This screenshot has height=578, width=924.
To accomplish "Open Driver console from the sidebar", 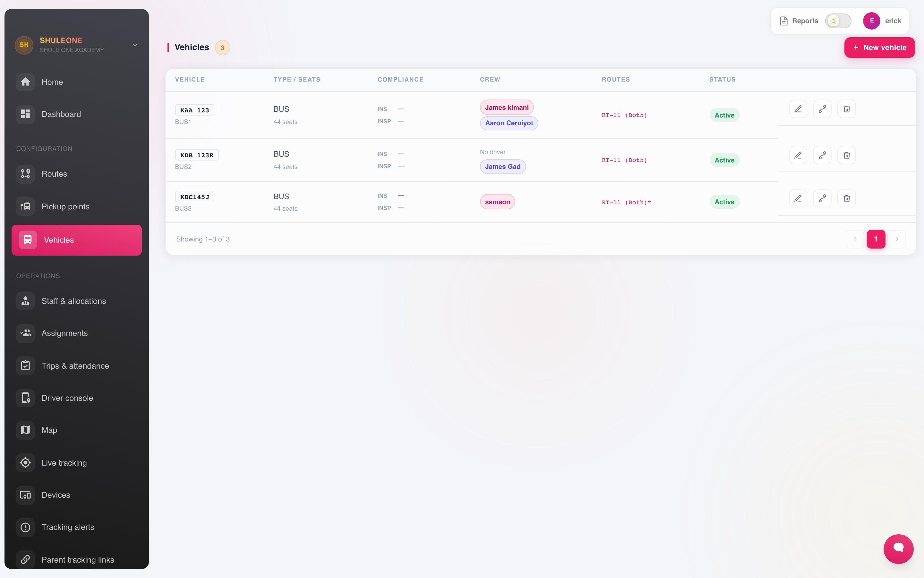I will pos(76,398).
